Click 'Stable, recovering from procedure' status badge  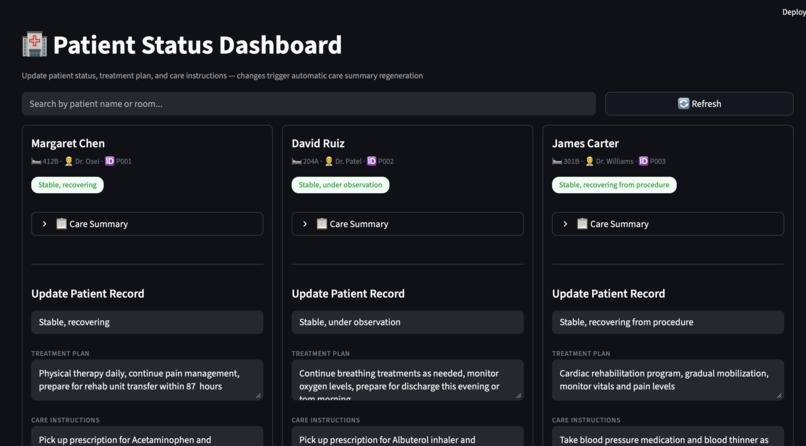pos(614,185)
